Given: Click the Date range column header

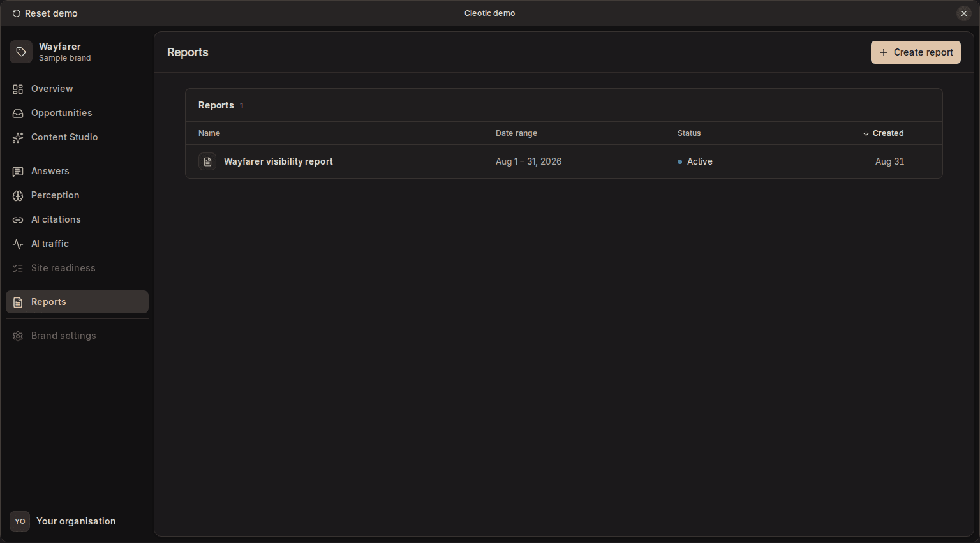Looking at the screenshot, I should [x=516, y=133].
